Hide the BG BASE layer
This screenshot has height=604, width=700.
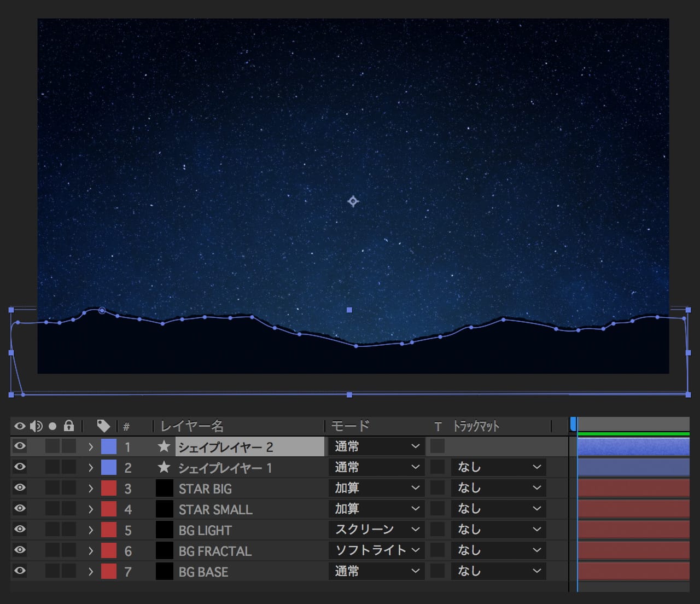click(x=20, y=571)
